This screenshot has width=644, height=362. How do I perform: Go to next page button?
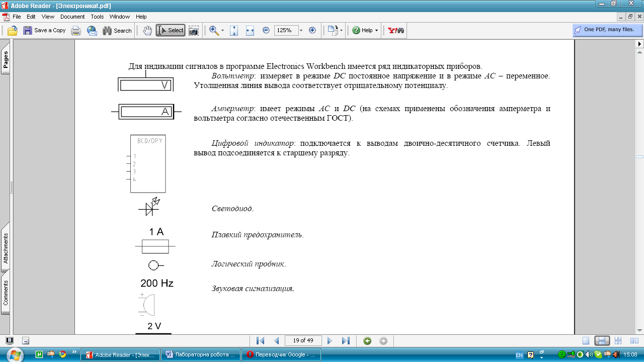[x=330, y=341]
